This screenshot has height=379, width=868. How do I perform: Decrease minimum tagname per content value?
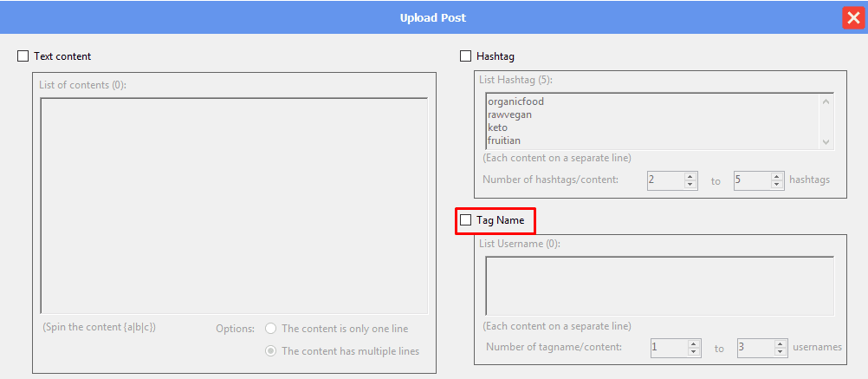tap(694, 351)
